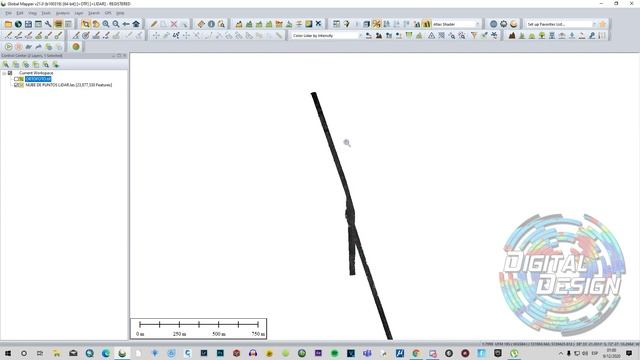Screen dimensions: 640x360
Task: Click the green play button toolbar icon
Action: (9, 47)
